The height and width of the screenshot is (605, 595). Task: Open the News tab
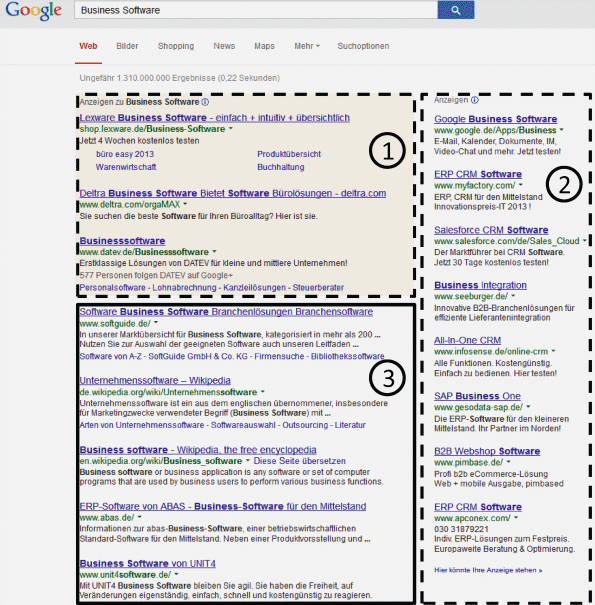(224, 46)
